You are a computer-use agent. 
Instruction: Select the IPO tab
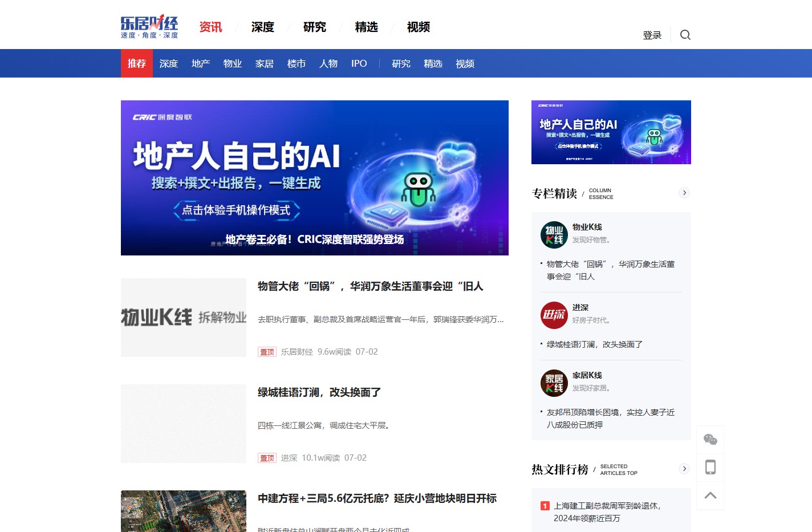(x=359, y=63)
